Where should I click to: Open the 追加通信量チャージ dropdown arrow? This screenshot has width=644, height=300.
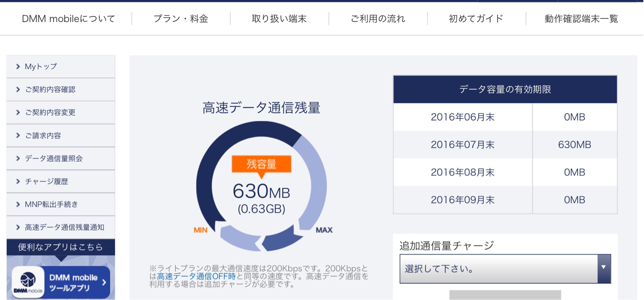(604, 268)
